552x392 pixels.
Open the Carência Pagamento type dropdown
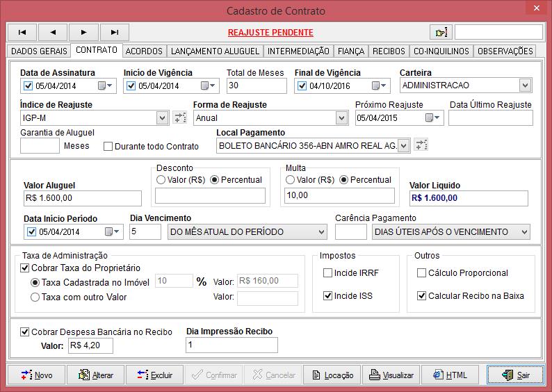tap(523, 232)
